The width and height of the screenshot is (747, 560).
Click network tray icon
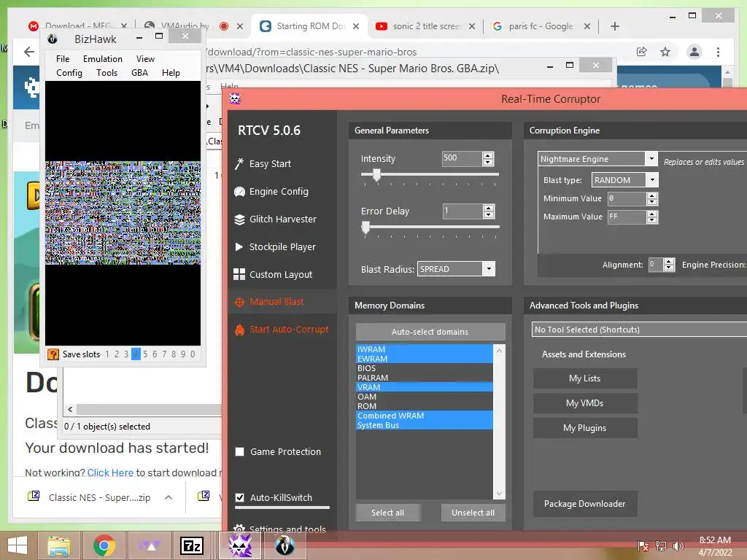[x=661, y=545]
